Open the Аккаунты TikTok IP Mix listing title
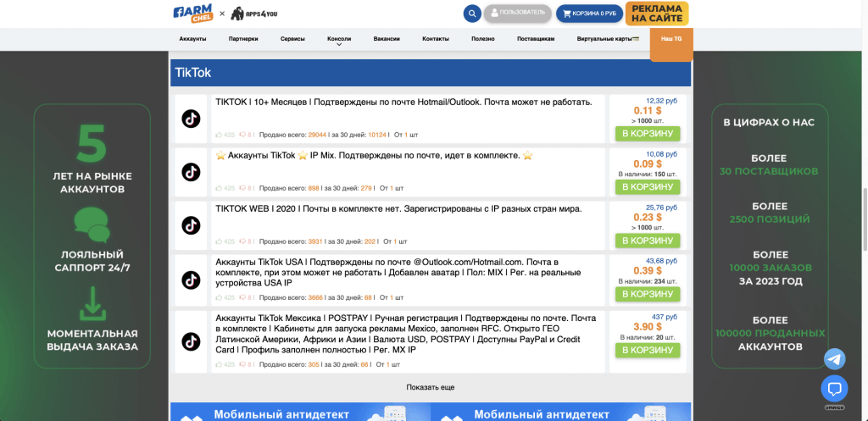 tap(374, 156)
